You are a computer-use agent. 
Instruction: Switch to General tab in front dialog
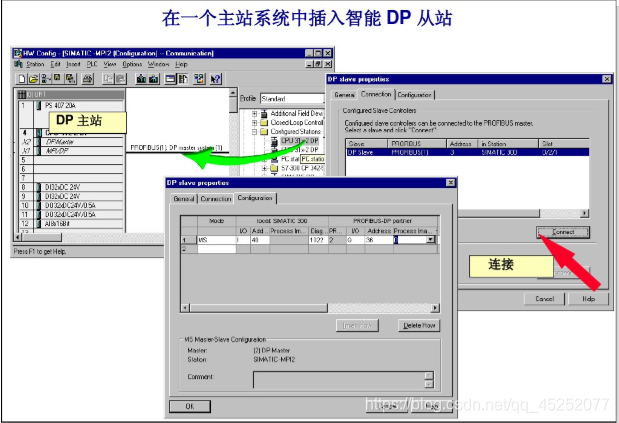point(184,198)
